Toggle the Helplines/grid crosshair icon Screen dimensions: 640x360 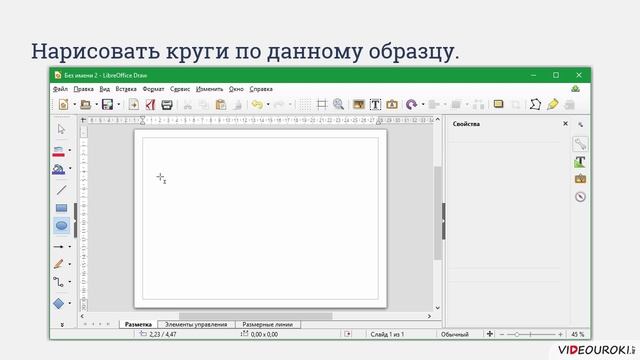pos(322,104)
